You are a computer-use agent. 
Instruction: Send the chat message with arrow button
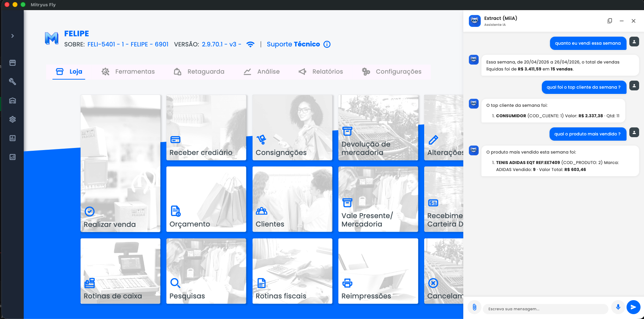(x=633, y=307)
